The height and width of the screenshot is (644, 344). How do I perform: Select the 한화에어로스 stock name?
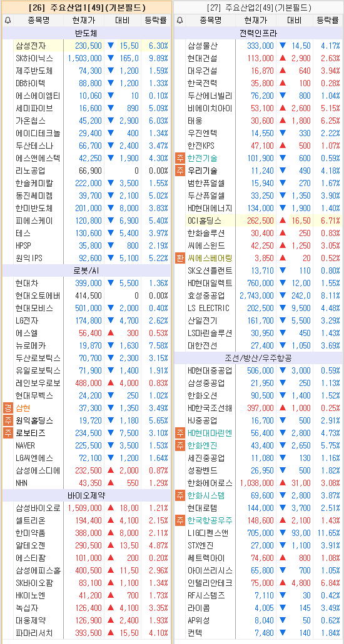(x=210, y=483)
